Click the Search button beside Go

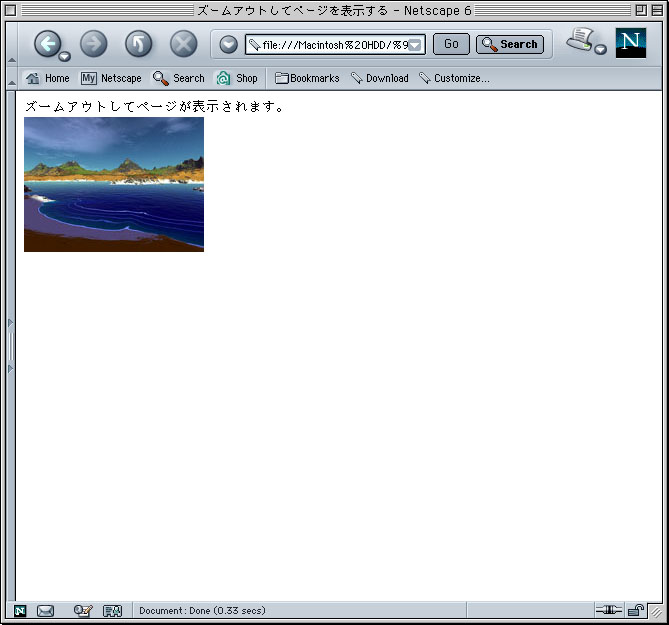pos(510,44)
